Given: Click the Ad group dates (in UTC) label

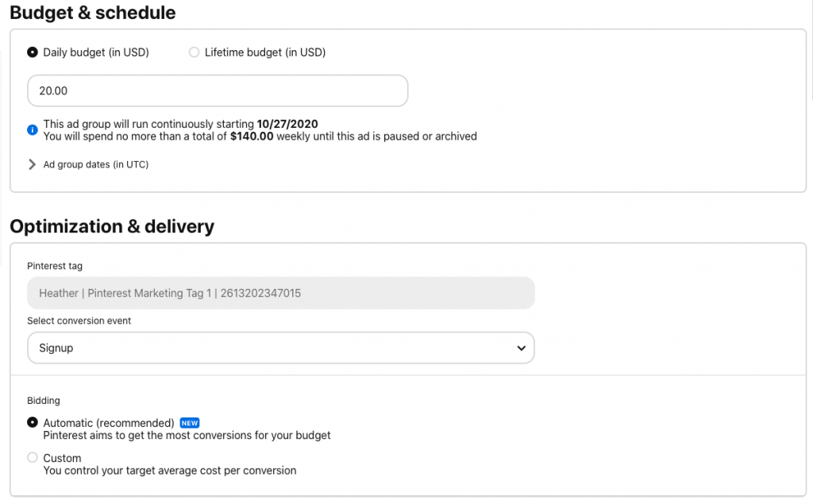Looking at the screenshot, I should tap(95, 164).
